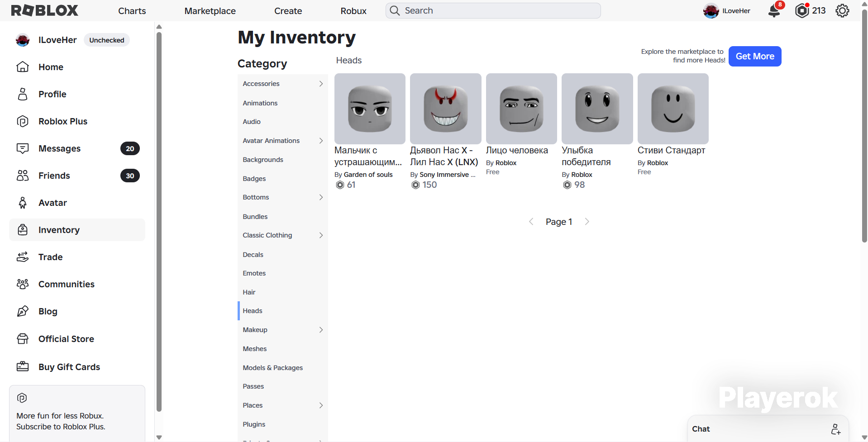
Task: Select the Backgrounds category
Action: click(283, 160)
